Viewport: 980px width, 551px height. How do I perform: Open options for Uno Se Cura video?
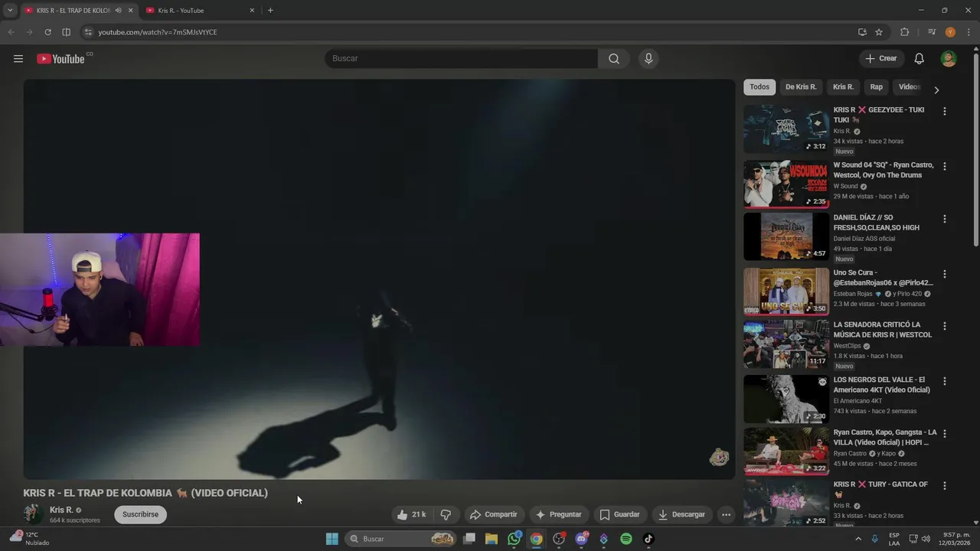pyautogui.click(x=944, y=274)
